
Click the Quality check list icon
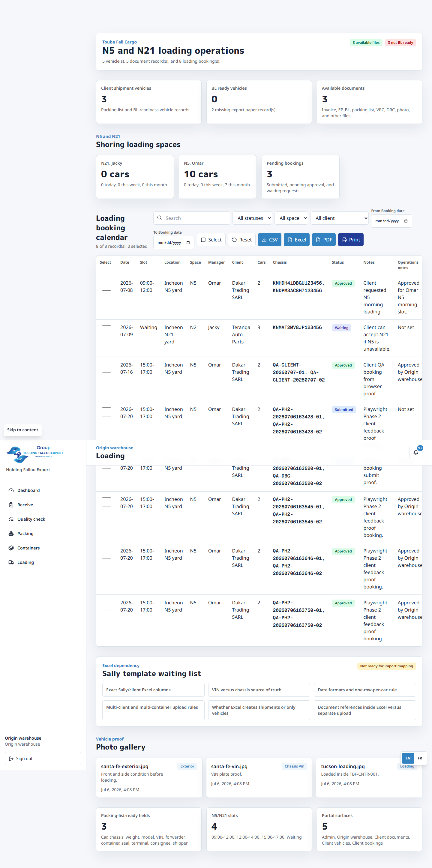click(x=11, y=519)
